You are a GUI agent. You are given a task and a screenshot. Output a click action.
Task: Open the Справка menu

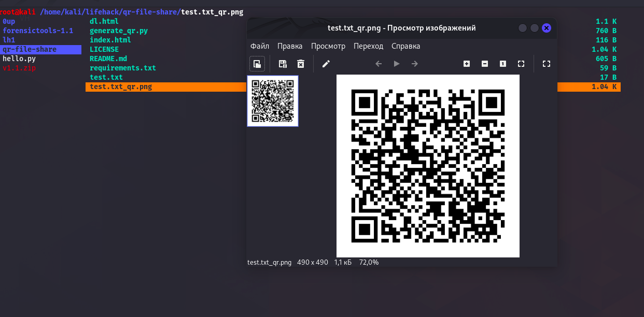point(405,46)
